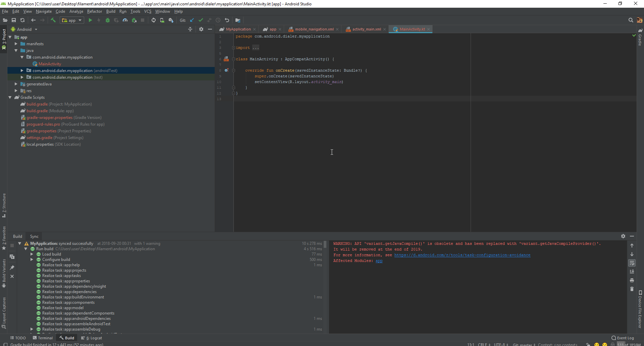Click the Debug app bug icon

point(108,20)
